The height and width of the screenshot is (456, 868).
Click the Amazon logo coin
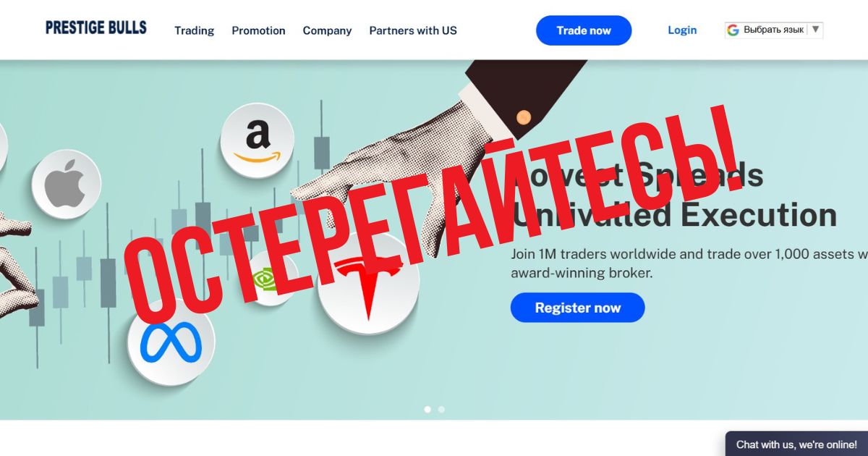(x=258, y=140)
